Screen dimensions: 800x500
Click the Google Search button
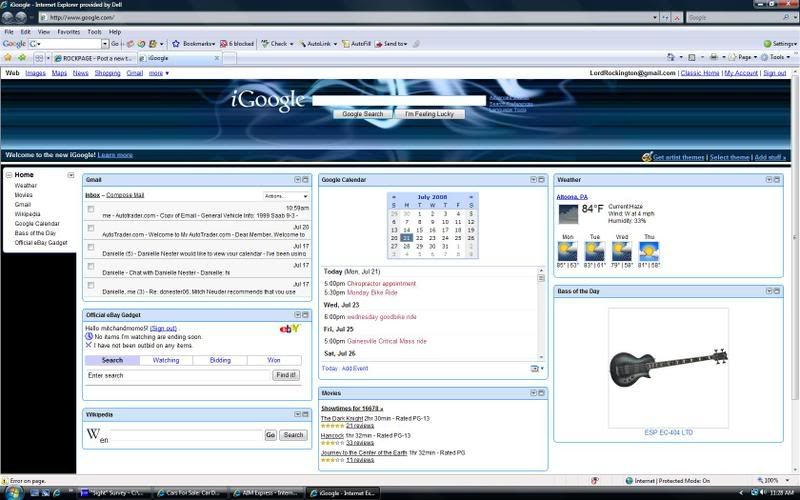point(363,114)
